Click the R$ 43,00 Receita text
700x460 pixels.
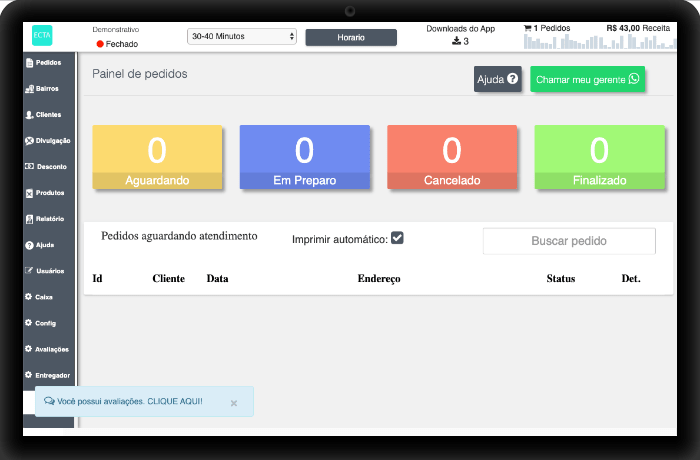coord(638,28)
